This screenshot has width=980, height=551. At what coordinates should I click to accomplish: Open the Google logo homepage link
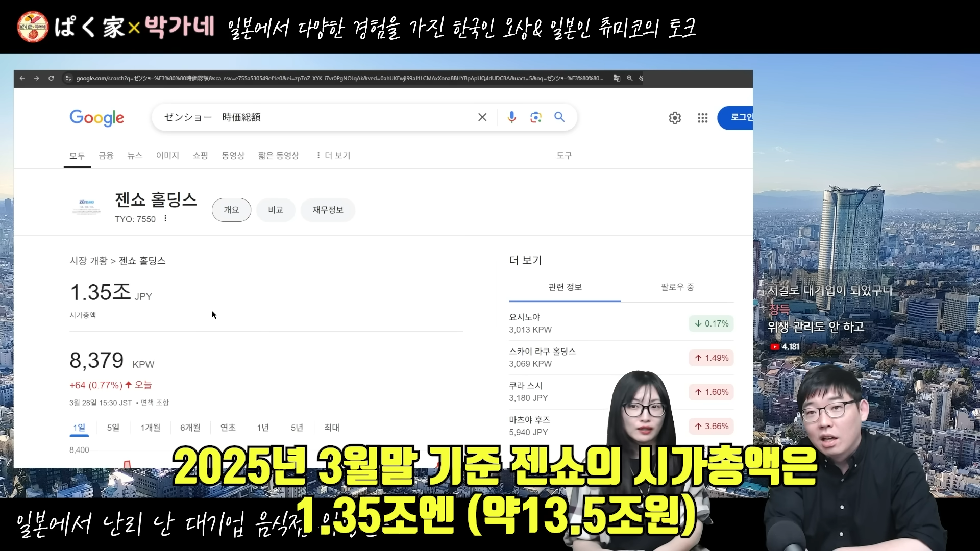[x=97, y=118]
